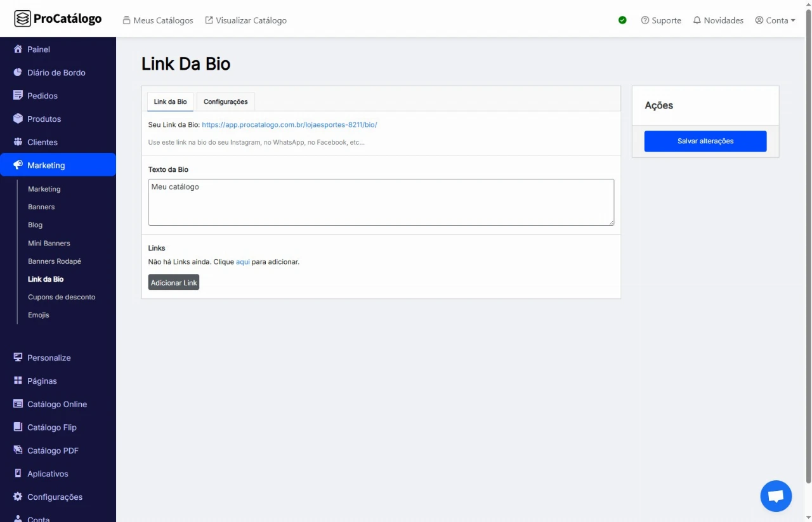
Task: Expand the Configurações sidebar section
Action: 55,497
